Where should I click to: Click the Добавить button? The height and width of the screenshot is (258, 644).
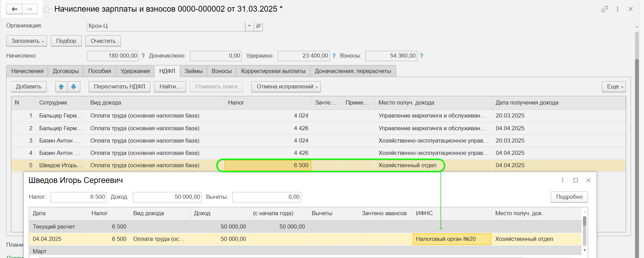point(29,87)
